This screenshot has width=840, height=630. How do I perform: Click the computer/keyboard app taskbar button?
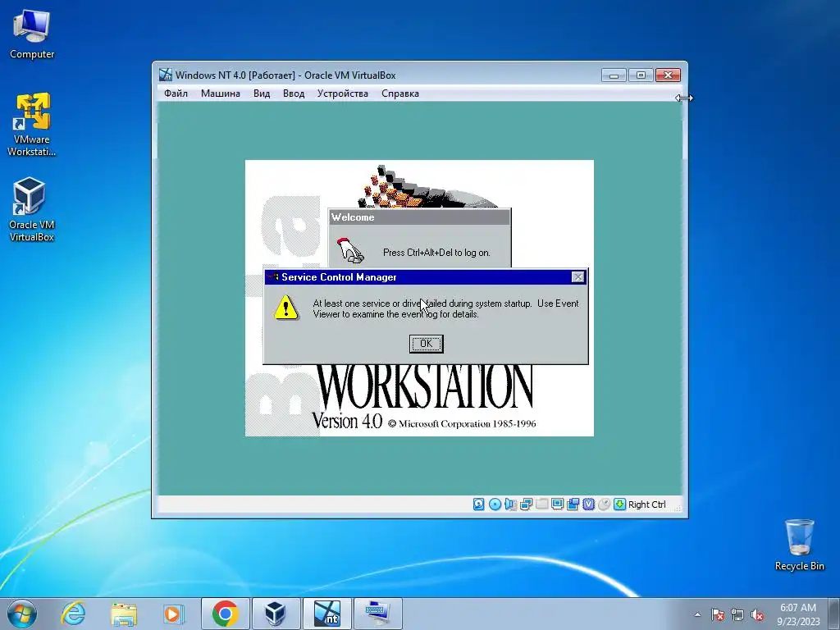click(377, 614)
